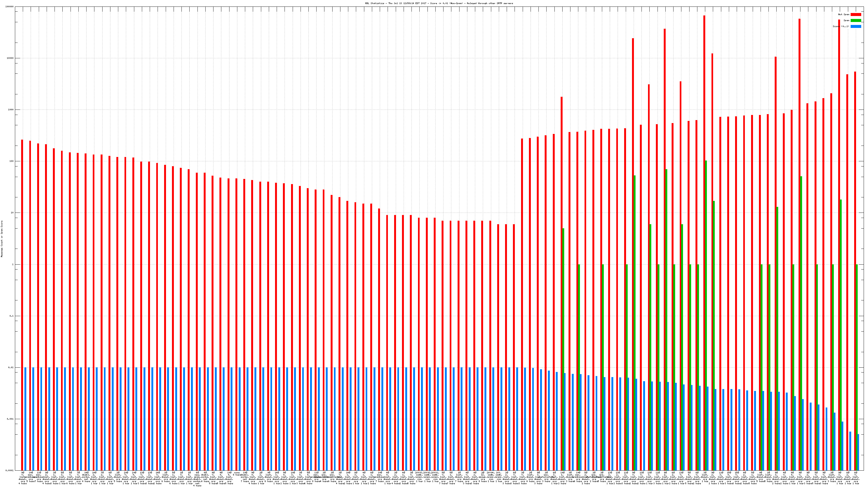Click the 0.0001 y-axis tick label
868x488 pixels.
pos(10,470)
